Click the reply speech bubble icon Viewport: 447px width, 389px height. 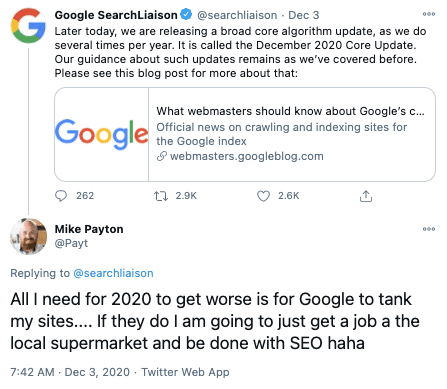pos(61,196)
